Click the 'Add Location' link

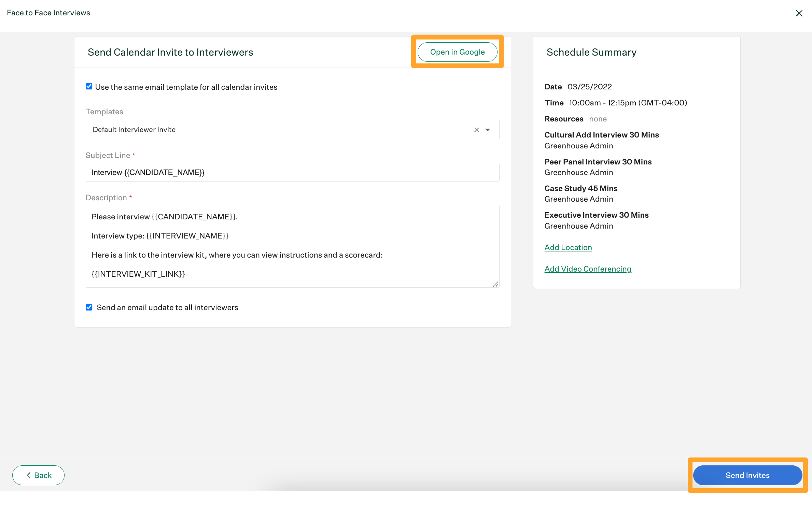(x=568, y=247)
